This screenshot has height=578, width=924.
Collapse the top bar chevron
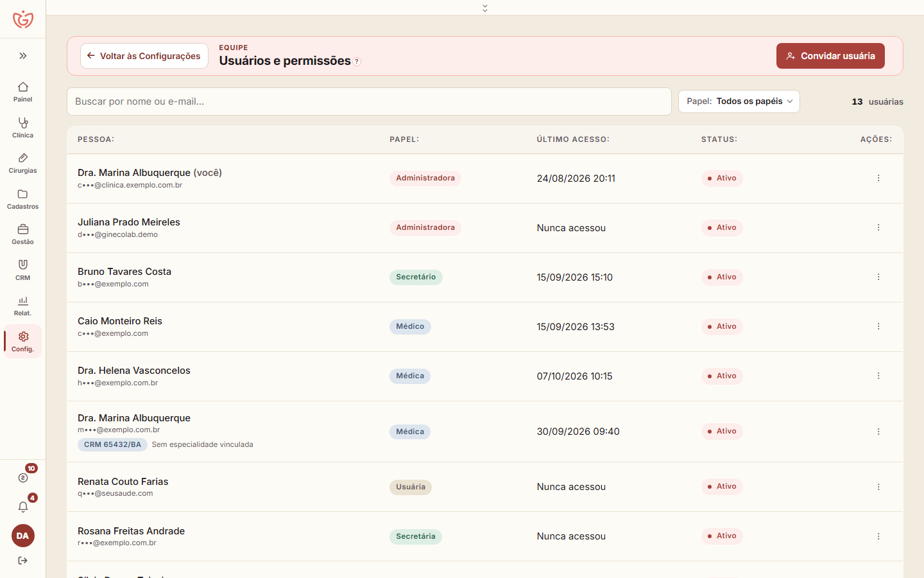pyautogui.click(x=485, y=8)
